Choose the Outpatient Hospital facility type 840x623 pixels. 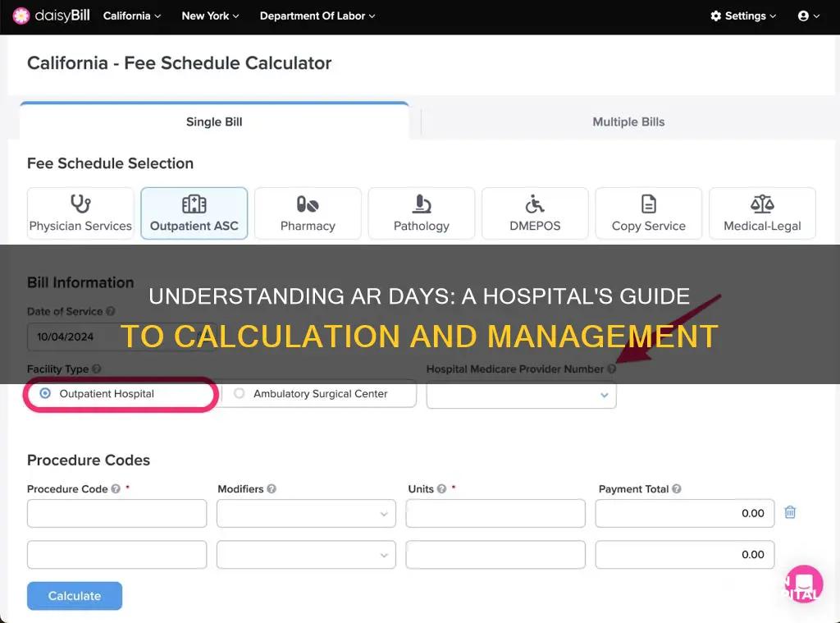(46, 393)
